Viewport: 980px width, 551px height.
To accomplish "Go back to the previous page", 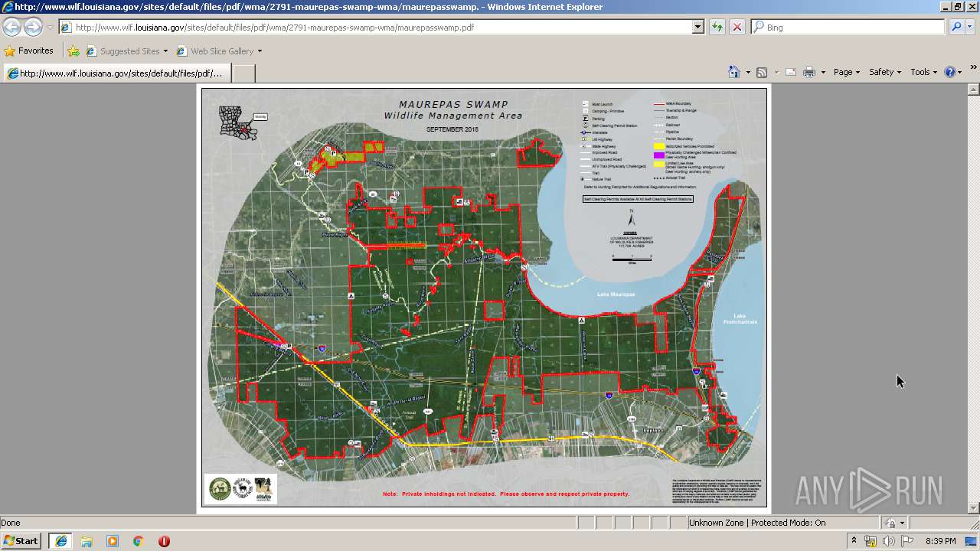I will [12, 28].
